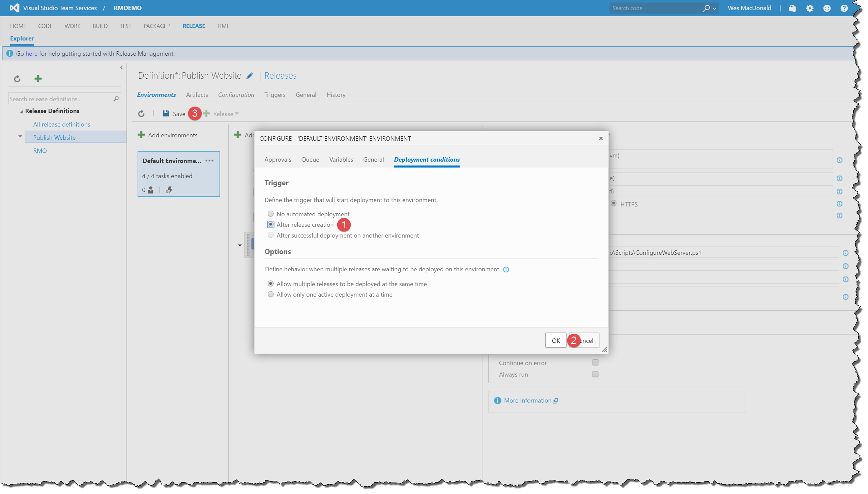The height and width of the screenshot is (494, 868).
Task: Click the pencil icon to rename the definition
Action: click(250, 76)
